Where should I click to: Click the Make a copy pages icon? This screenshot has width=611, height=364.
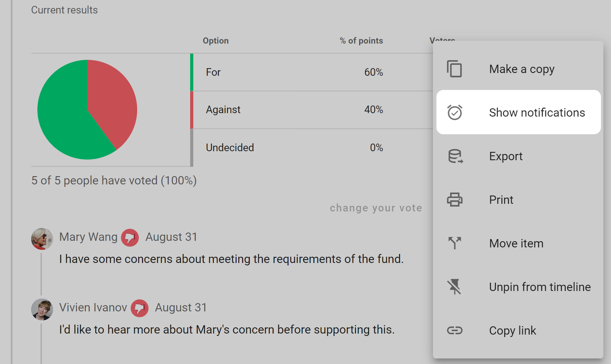click(x=455, y=69)
